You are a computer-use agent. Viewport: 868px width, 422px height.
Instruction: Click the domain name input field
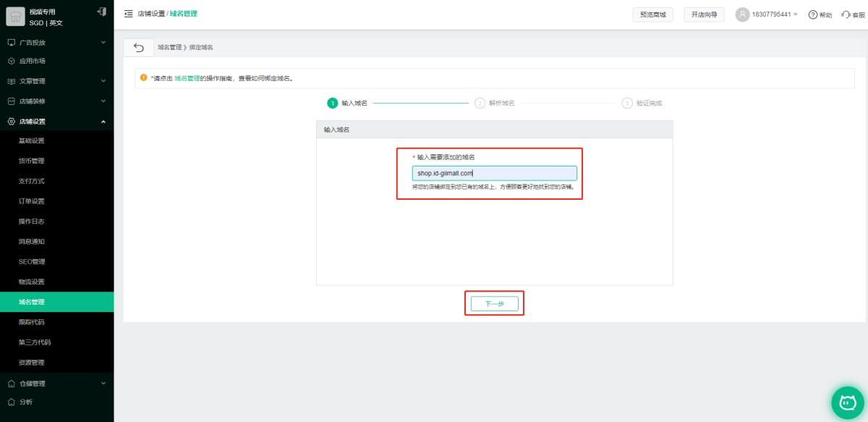494,173
